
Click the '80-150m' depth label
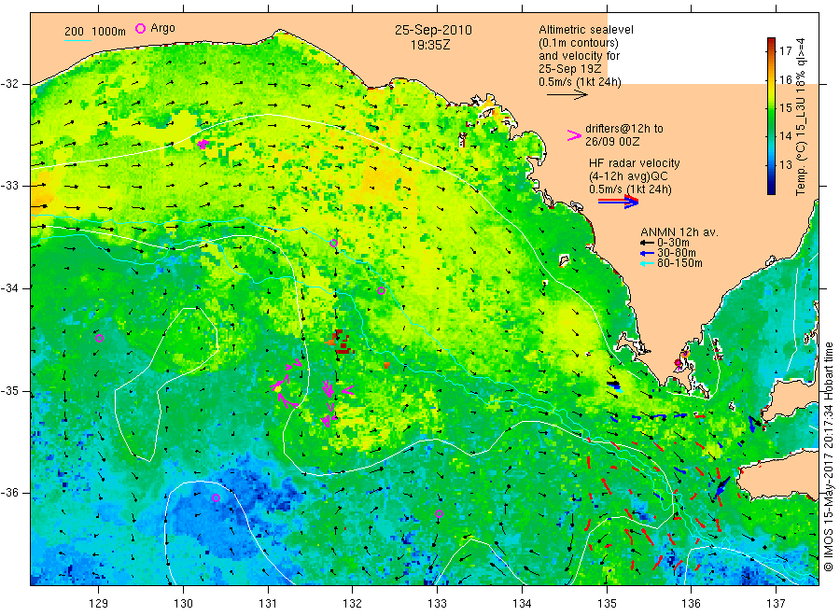(x=679, y=263)
